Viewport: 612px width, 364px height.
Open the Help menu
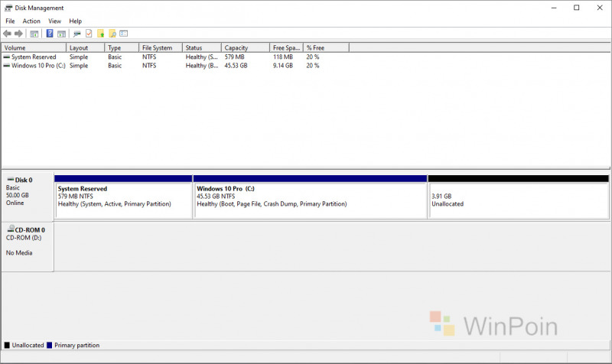[75, 21]
